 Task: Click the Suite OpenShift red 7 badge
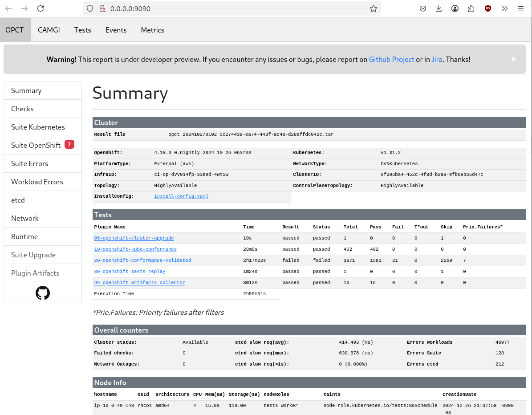[69, 145]
